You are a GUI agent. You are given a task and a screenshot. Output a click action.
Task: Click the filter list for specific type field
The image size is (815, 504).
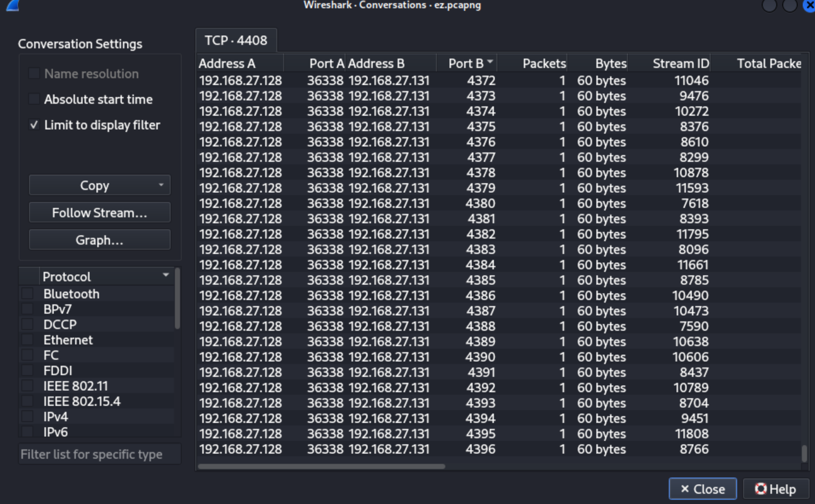(x=100, y=454)
